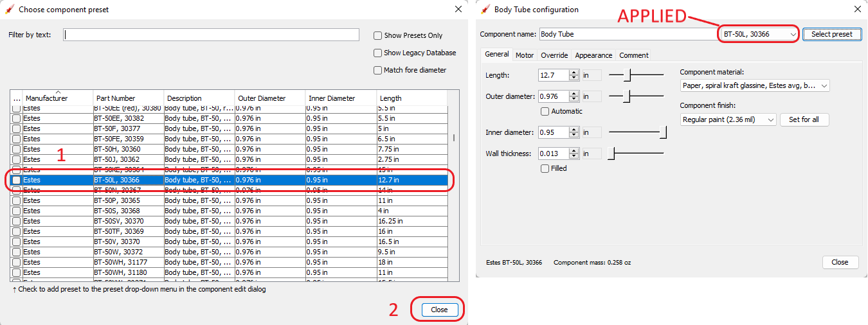The image size is (868, 325).
Task: Select the BT-50V, 30370 row
Action: tap(230, 242)
